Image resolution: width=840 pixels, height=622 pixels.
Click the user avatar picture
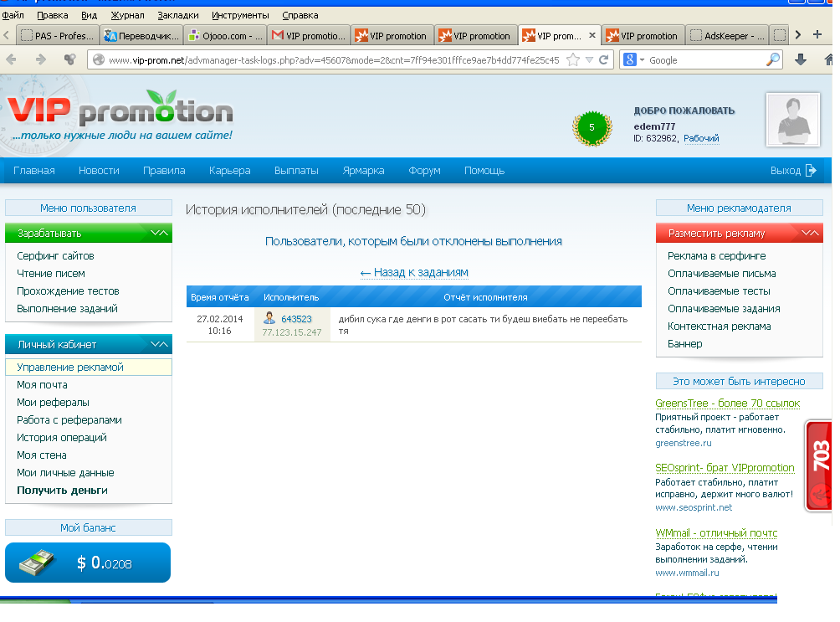tap(793, 119)
